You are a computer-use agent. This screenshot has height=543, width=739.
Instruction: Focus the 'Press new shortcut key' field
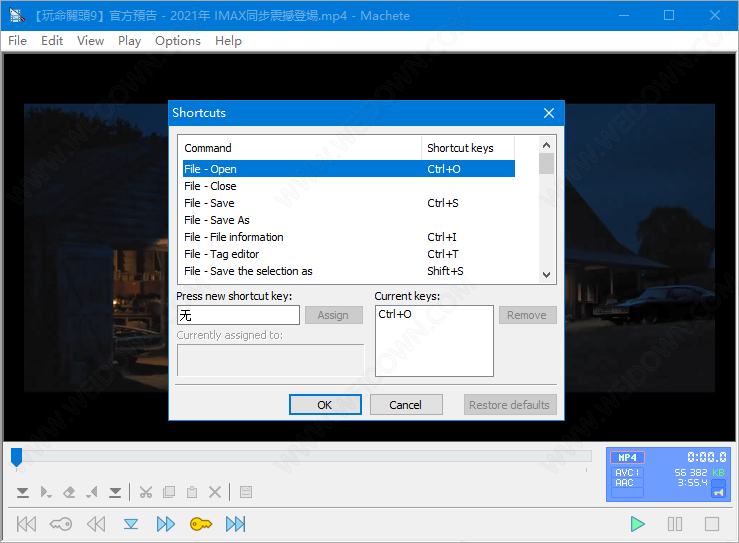tap(238, 315)
